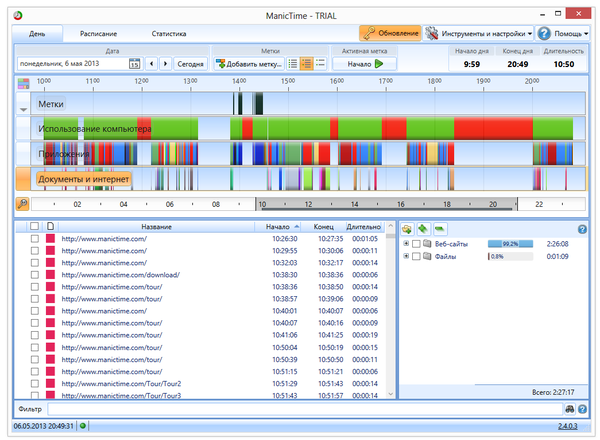Click the Начало active tag button
Viewport: 600px width, 440px height.
coord(364,64)
